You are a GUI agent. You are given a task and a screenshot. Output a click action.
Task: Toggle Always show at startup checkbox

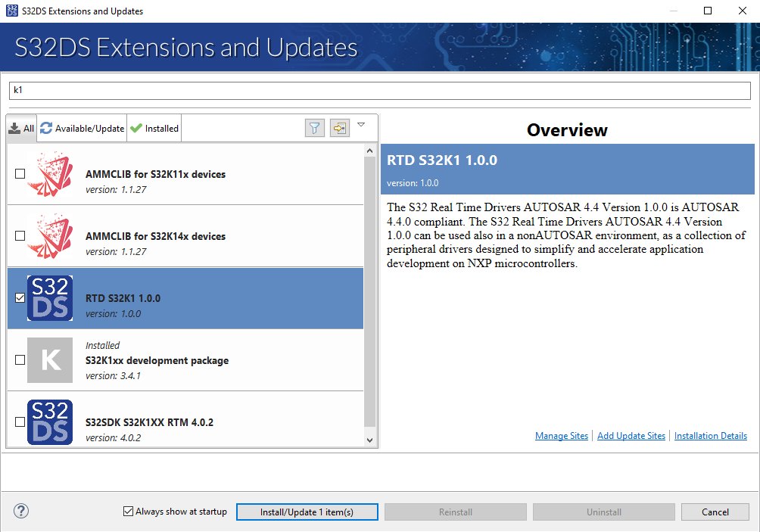(128, 512)
